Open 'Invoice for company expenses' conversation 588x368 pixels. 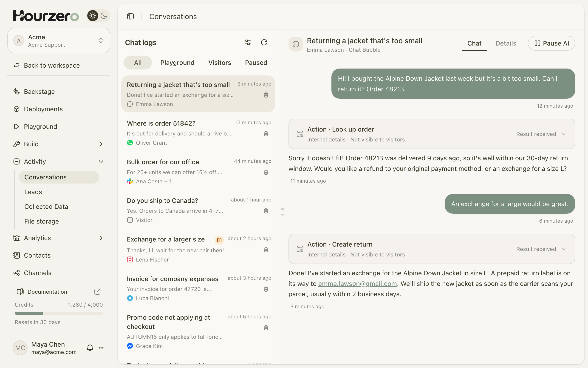(x=198, y=288)
